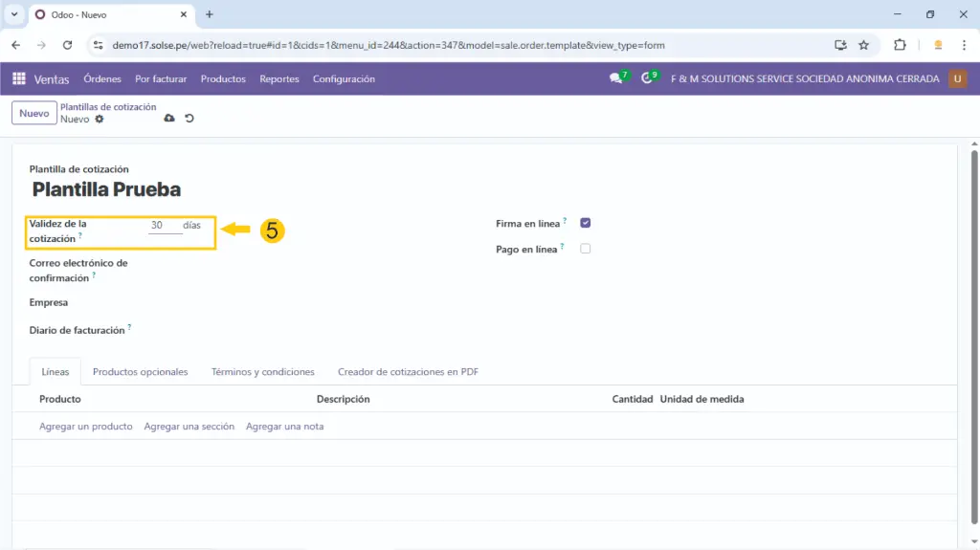Click the cloud save icon
This screenshot has width=980, height=550.
[169, 119]
